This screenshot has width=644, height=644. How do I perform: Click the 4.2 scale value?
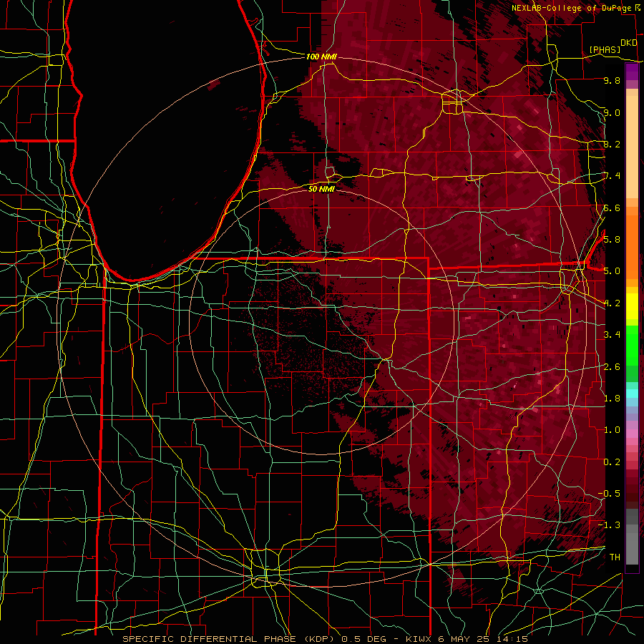tap(612, 303)
